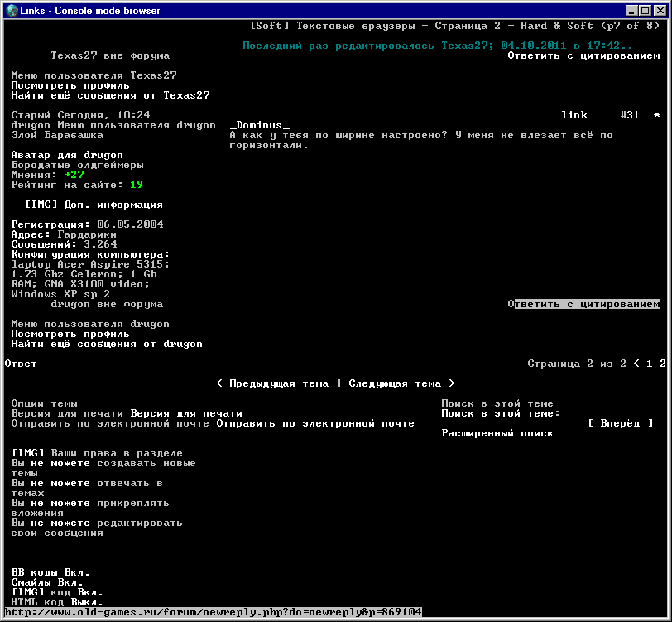The width and height of the screenshot is (672, 622).
Task: Focus the search-in-thread input field
Action: [511, 423]
